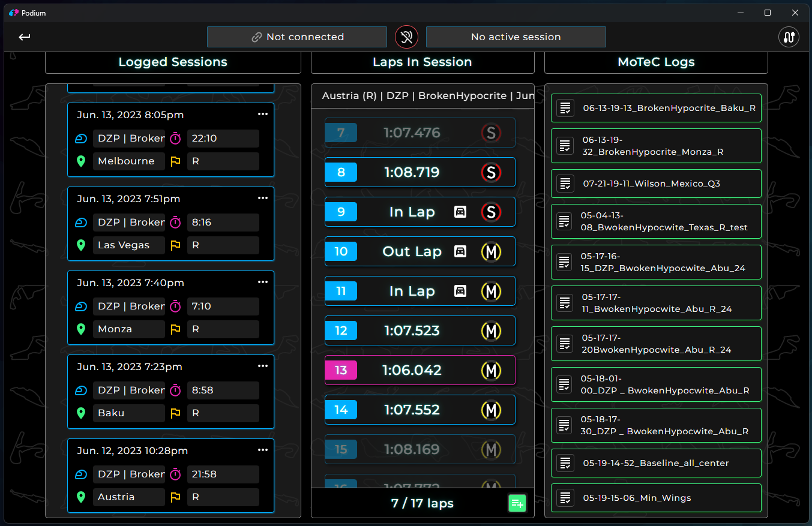Click document icon of 05-18-01-00 Abu_R log

click(564, 384)
